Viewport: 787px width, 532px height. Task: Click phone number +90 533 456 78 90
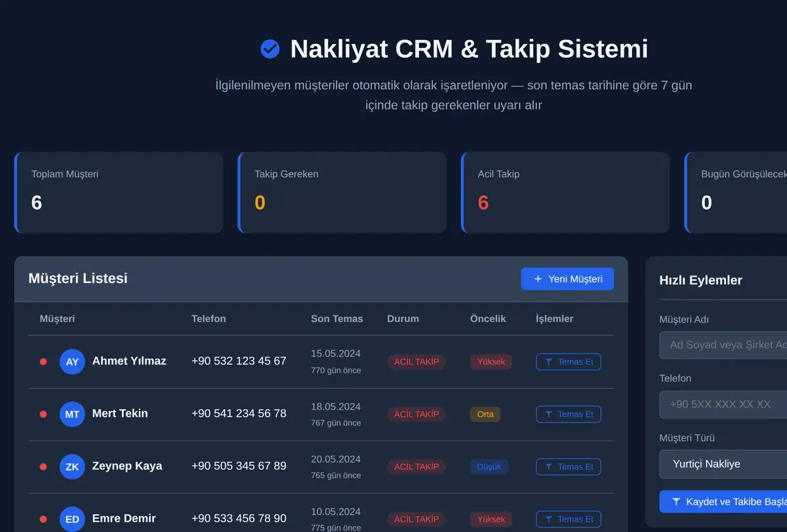click(x=239, y=518)
